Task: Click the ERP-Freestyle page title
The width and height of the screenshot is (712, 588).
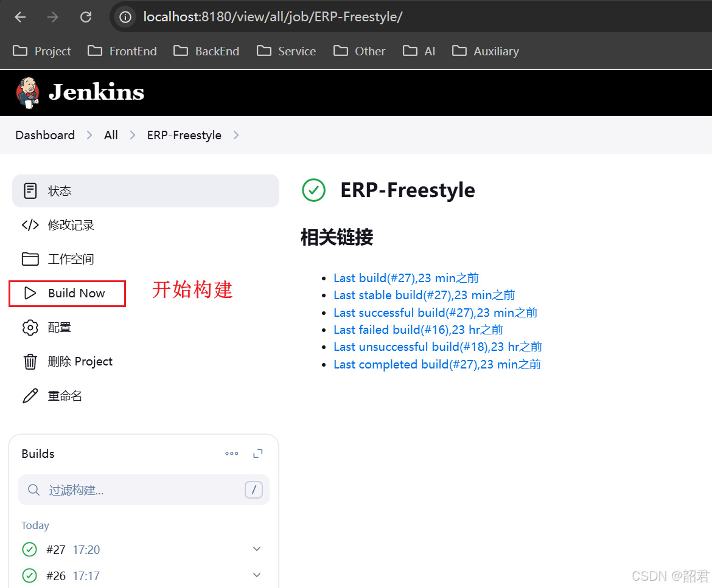Action: (x=408, y=190)
